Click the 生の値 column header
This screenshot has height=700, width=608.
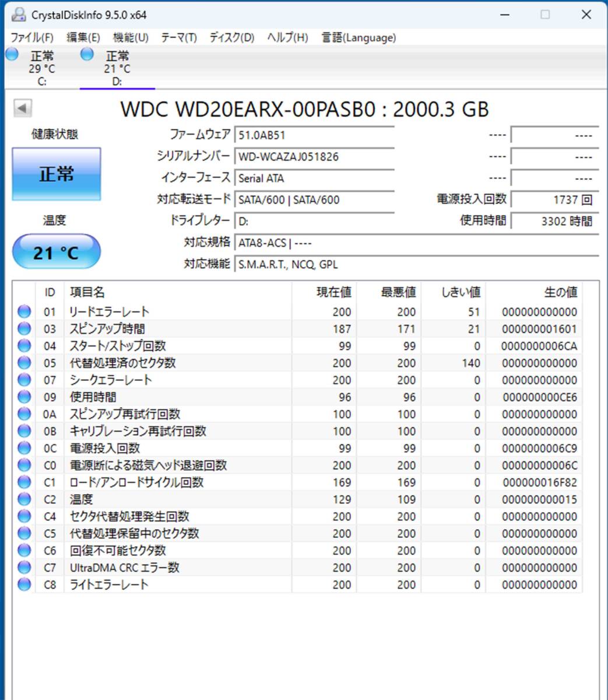click(x=534, y=292)
